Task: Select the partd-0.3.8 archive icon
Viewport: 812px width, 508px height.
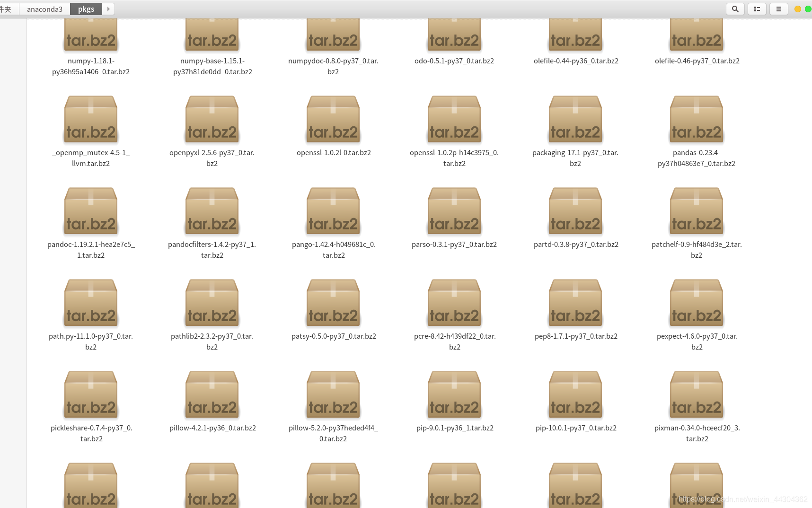Action: [x=575, y=211]
